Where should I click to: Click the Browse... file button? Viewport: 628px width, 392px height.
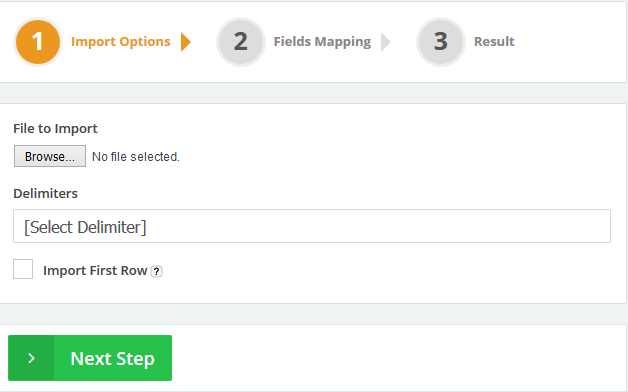pos(50,156)
